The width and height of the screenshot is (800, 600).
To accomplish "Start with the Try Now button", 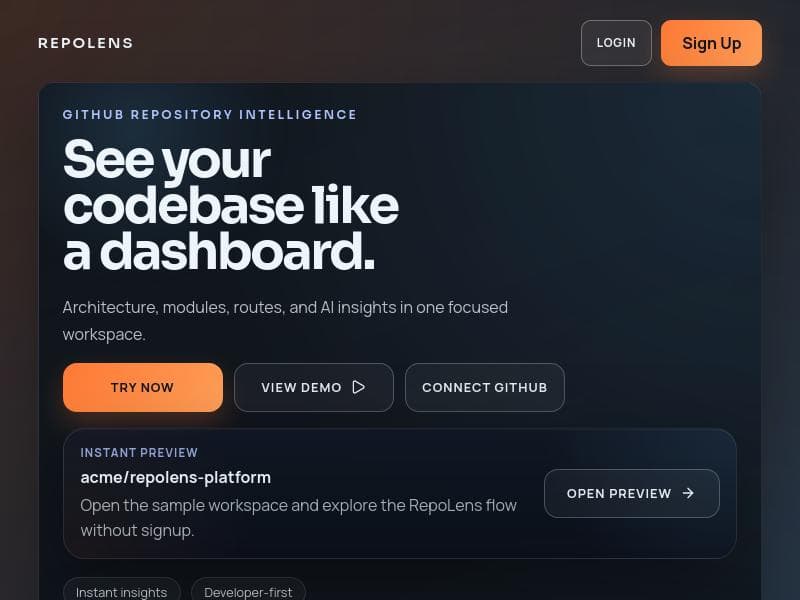I will click(142, 387).
